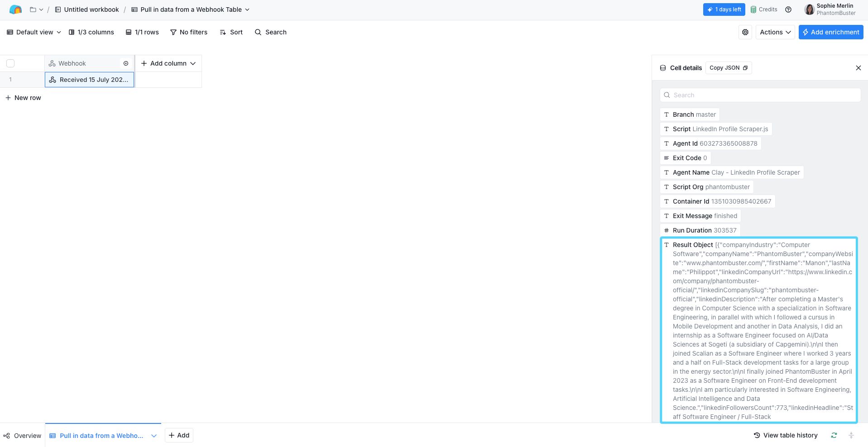Click Search in the table toolbar
This screenshot has height=447, width=868.
pos(271,32)
